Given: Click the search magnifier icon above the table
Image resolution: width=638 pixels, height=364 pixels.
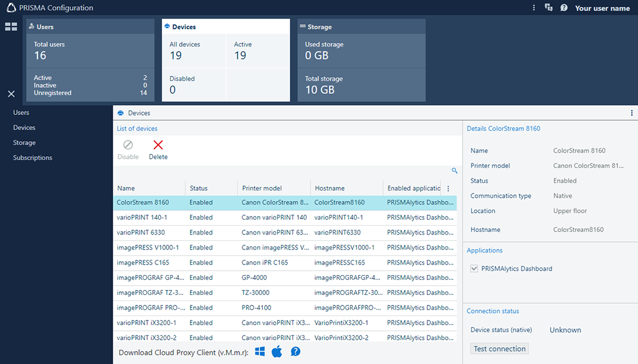Looking at the screenshot, I should pyautogui.click(x=454, y=170).
